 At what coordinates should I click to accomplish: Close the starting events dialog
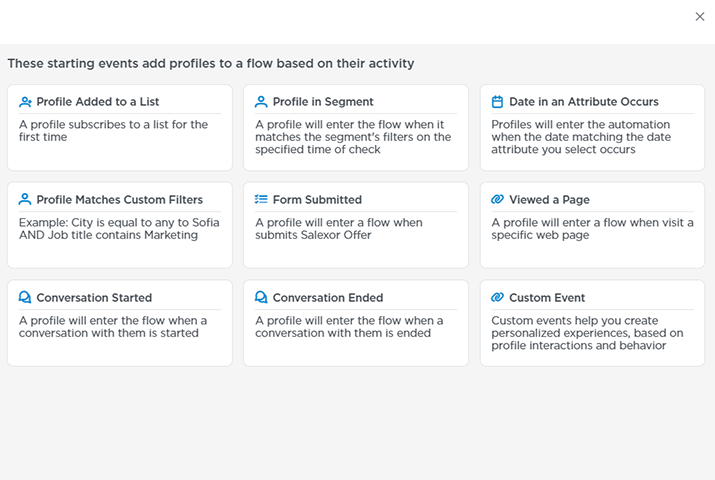(x=699, y=16)
